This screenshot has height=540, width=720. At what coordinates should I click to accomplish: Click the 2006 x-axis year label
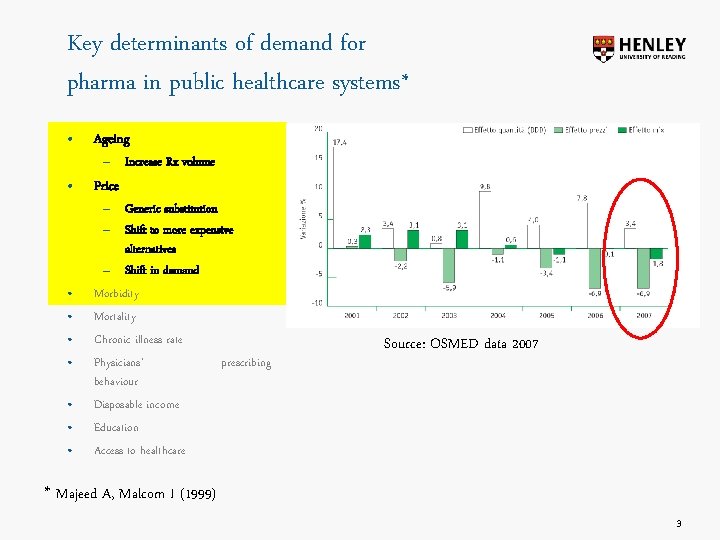pos(595,315)
